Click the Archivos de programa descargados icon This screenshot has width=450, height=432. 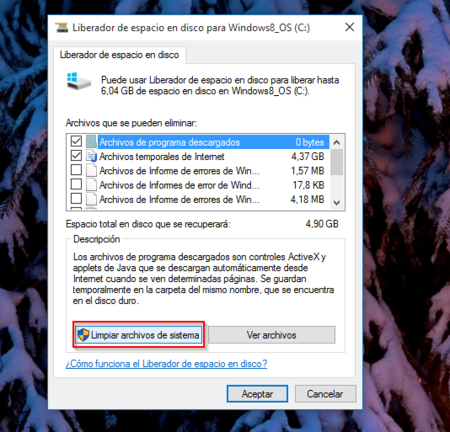tap(91, 142)
